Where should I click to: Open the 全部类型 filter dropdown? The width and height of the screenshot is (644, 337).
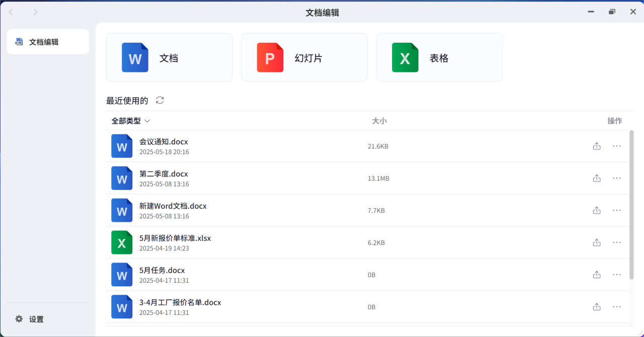[x=131, y=121]
